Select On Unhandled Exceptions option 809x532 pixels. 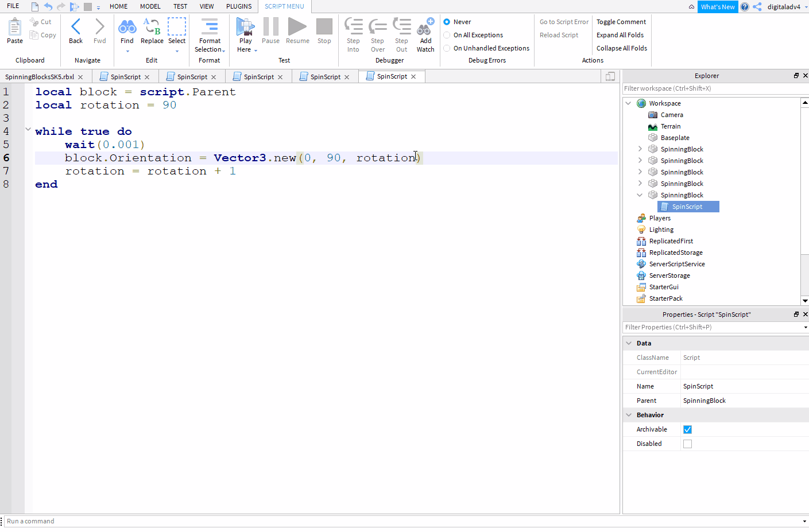tap(447, 48)
